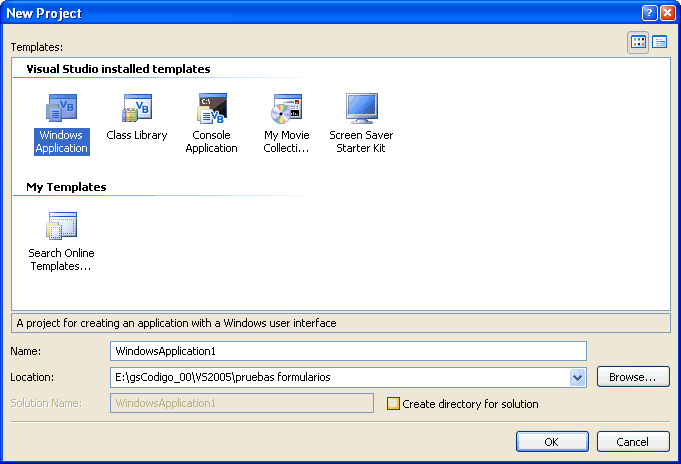
Task: Click the My Templates section header
Action: click(66, 187)
